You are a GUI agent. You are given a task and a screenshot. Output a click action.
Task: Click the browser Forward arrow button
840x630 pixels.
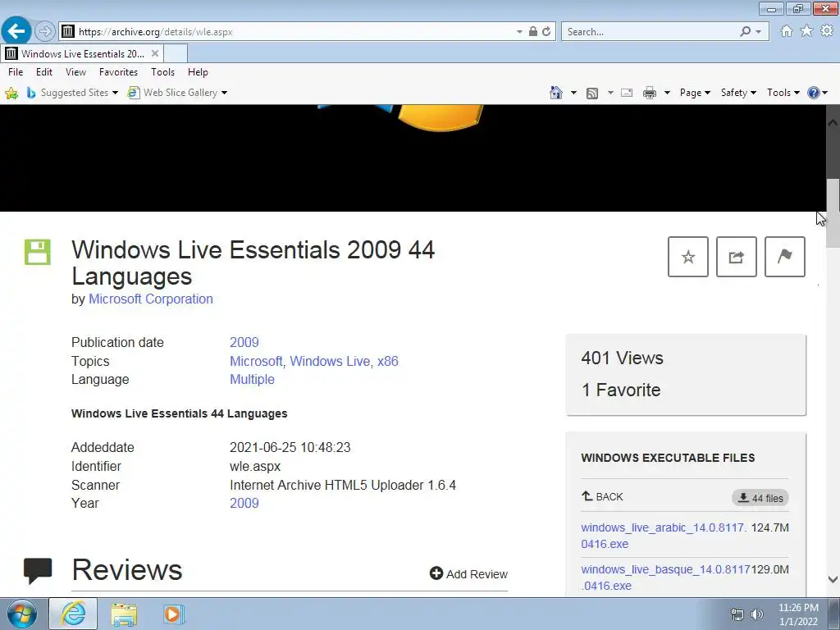[45, 31]
